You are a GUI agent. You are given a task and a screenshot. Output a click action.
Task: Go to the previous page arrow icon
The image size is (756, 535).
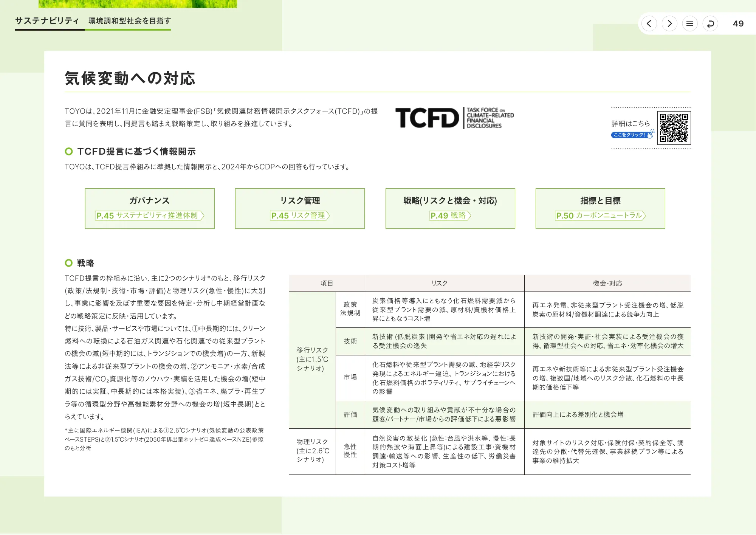(649, 23)
